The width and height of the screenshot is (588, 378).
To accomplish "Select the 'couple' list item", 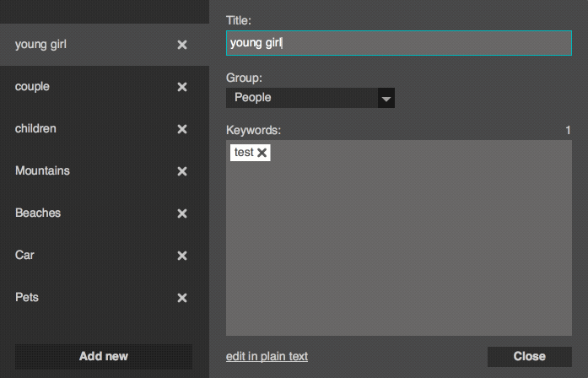I will pos(105,87).
